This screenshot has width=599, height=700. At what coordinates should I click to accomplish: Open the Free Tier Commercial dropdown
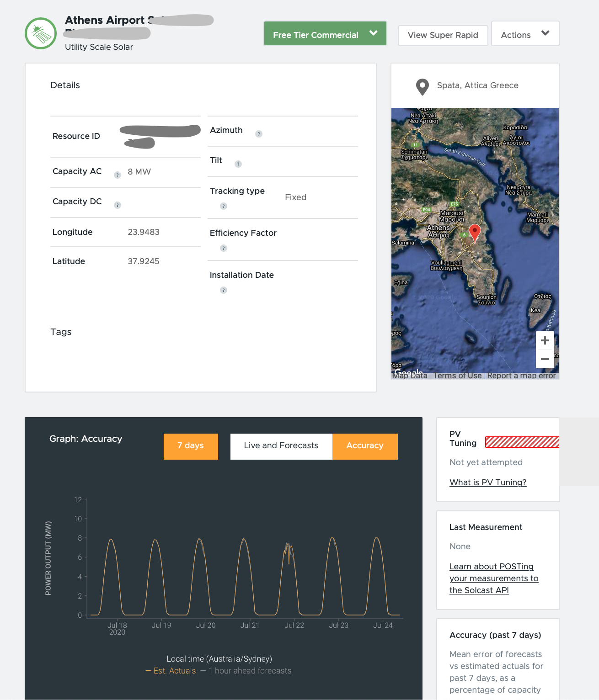click(325, 33)
